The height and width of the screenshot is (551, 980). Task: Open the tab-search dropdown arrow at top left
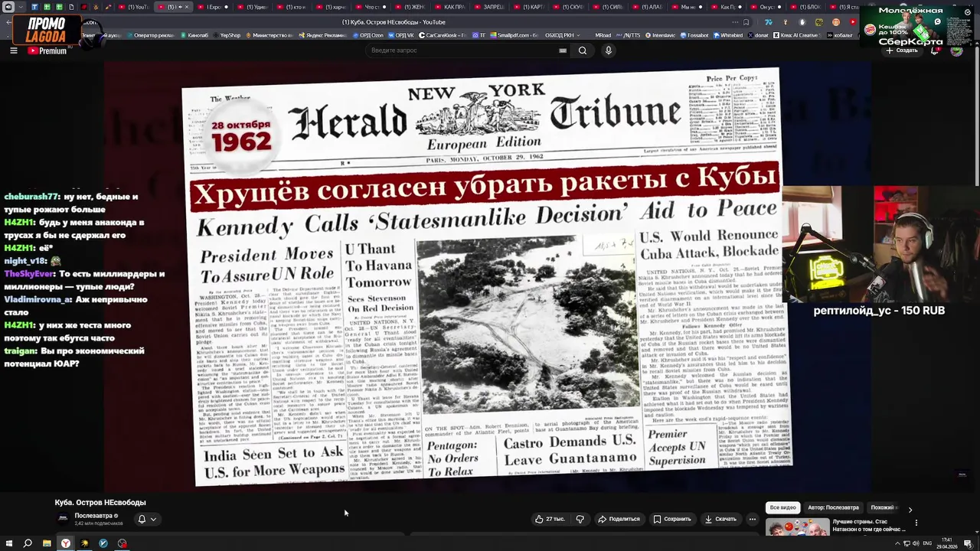coord(21,7)
